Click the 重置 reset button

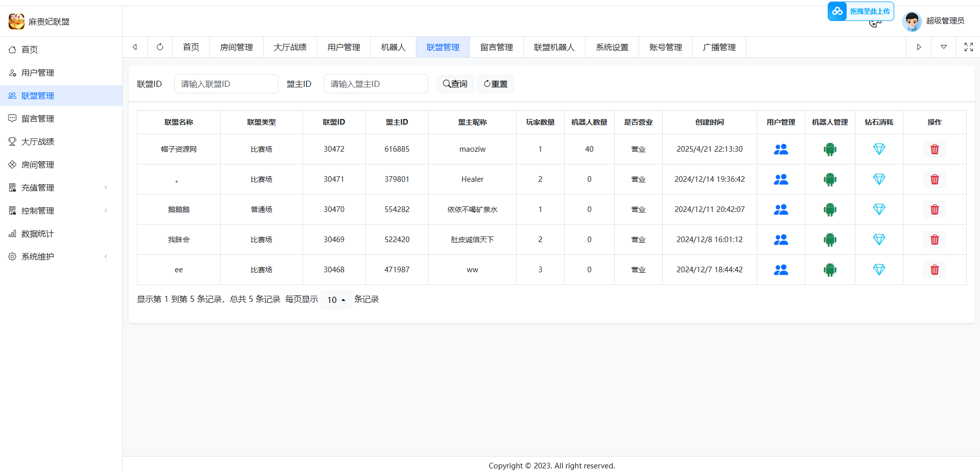495,84
